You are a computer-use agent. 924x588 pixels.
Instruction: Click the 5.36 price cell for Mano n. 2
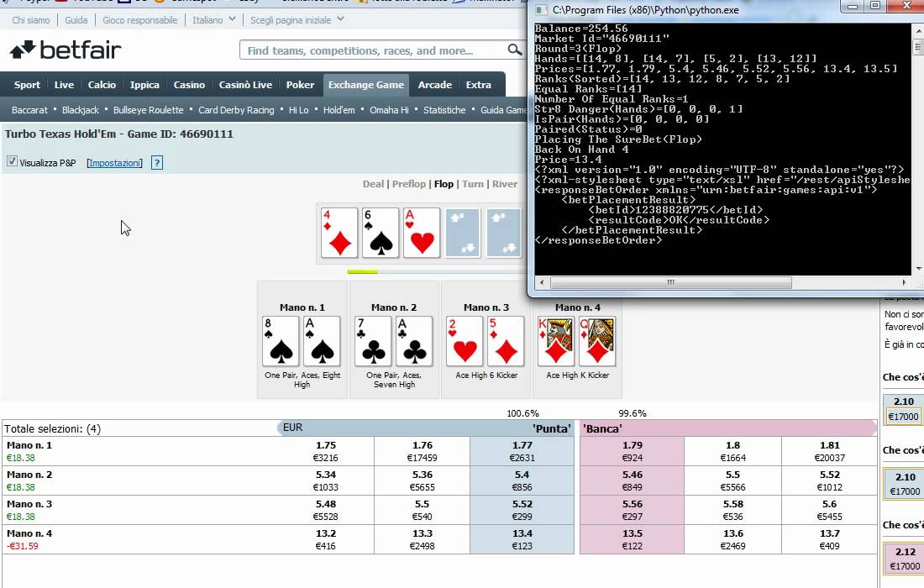point(422,480)
